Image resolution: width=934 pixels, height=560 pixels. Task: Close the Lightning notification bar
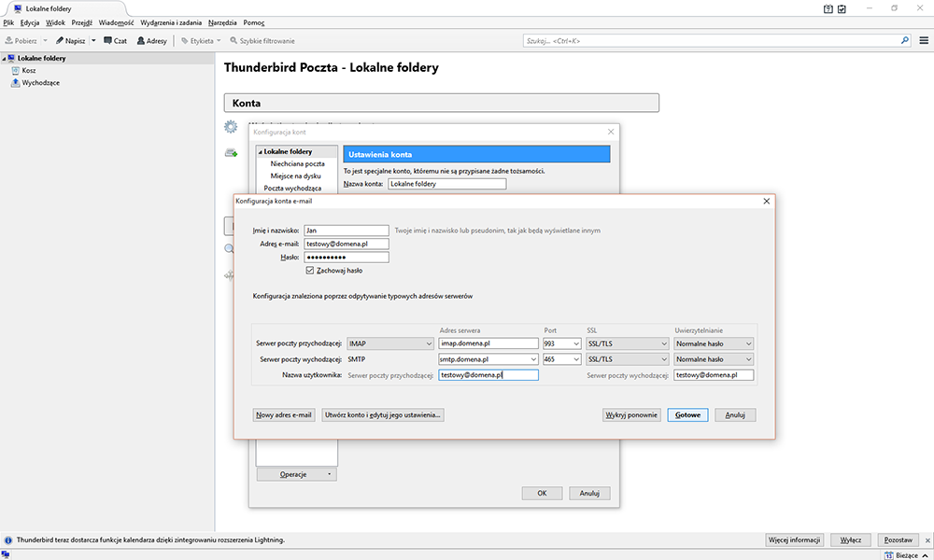click(x=927, y=540)
